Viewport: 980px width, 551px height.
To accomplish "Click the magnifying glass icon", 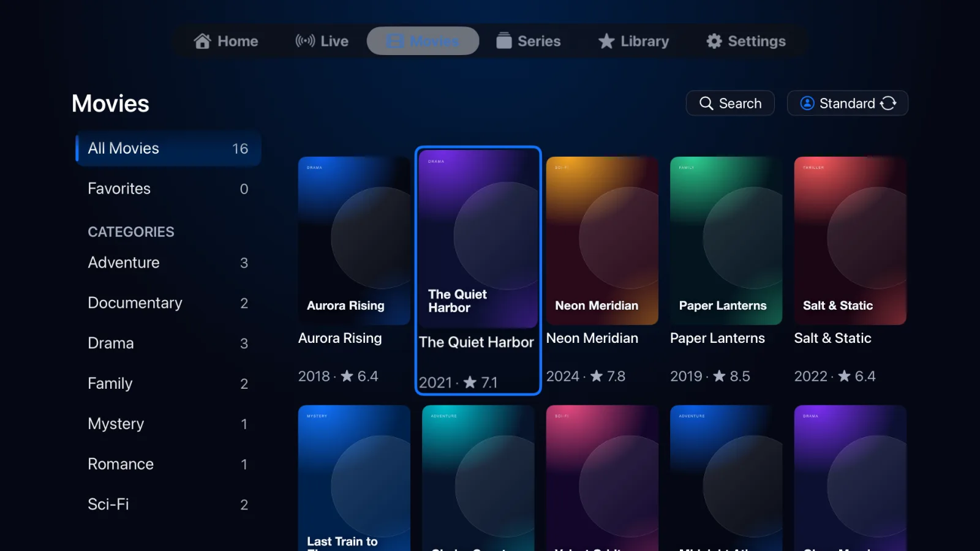I will click(706, 103).
